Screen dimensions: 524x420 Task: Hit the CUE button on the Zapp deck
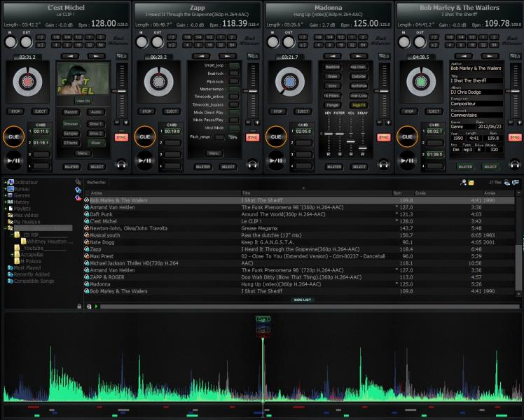click(x=144, y=137)
